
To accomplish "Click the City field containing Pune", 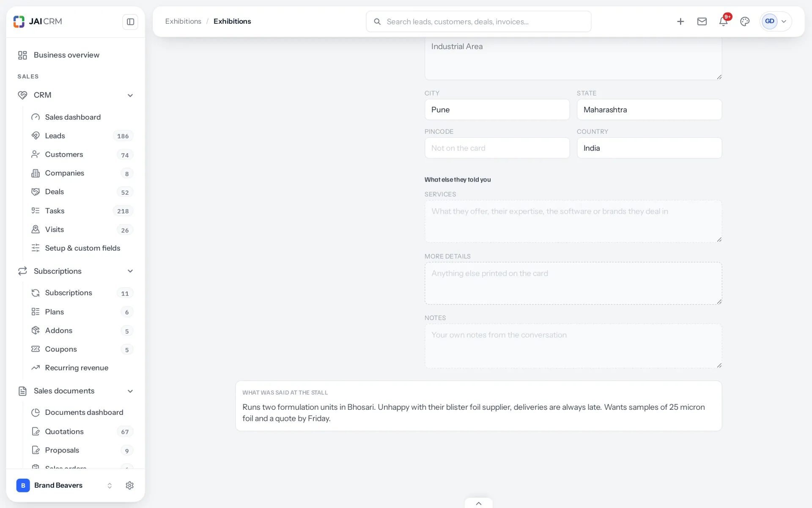I will click(x=497, y=110).
